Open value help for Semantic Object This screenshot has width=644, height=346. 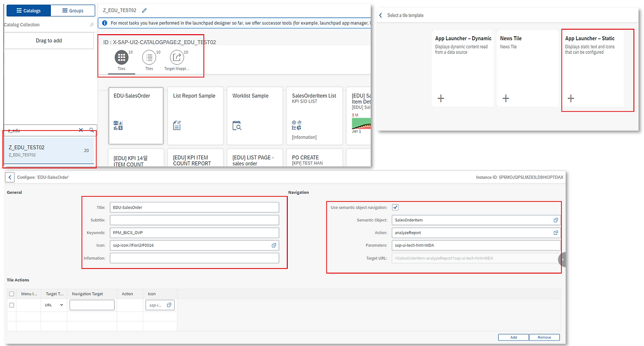pyautogui.click(x=556, y=220)
